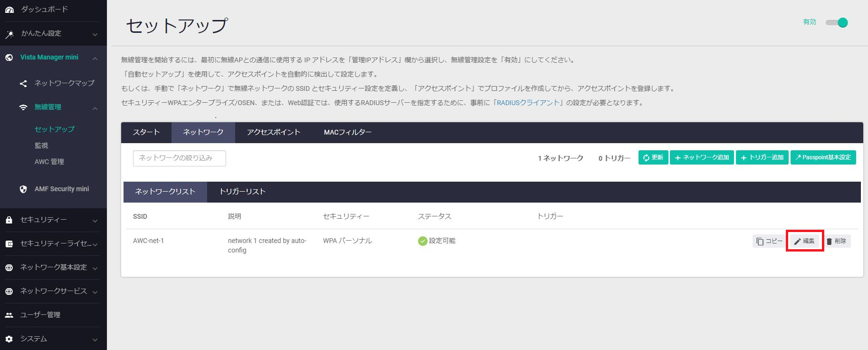Click the 更新 refresh button
The image size is (868, 350).
(653, 157)
